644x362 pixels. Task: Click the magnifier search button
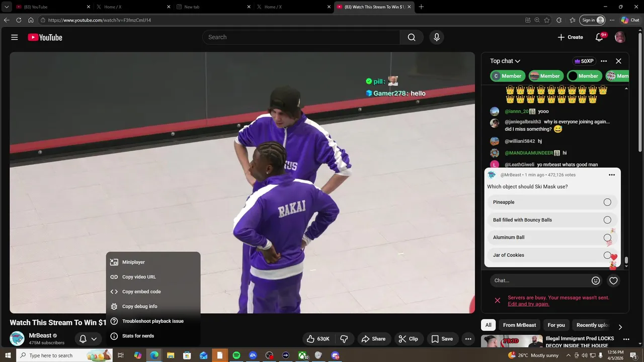click(x=412, y=37)
